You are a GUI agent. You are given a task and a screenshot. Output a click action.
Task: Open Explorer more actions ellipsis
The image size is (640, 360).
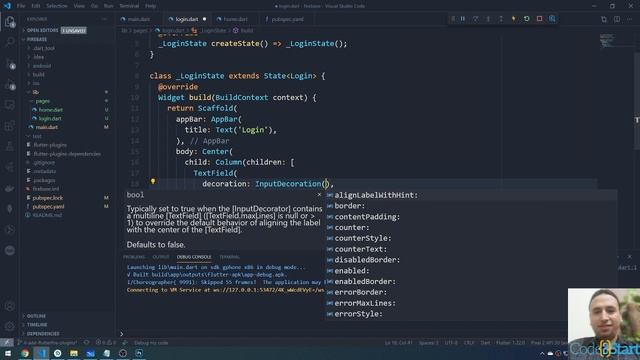[x=104, y=19]
